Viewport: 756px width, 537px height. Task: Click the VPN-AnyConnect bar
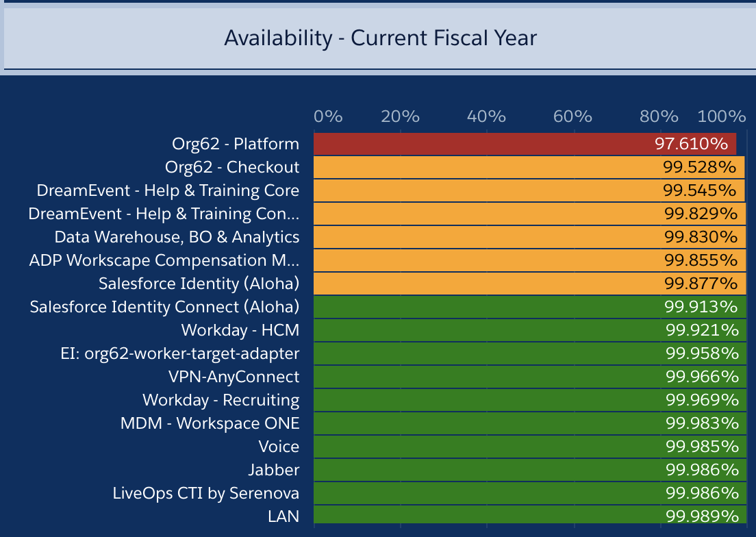(x=530, y=377)
